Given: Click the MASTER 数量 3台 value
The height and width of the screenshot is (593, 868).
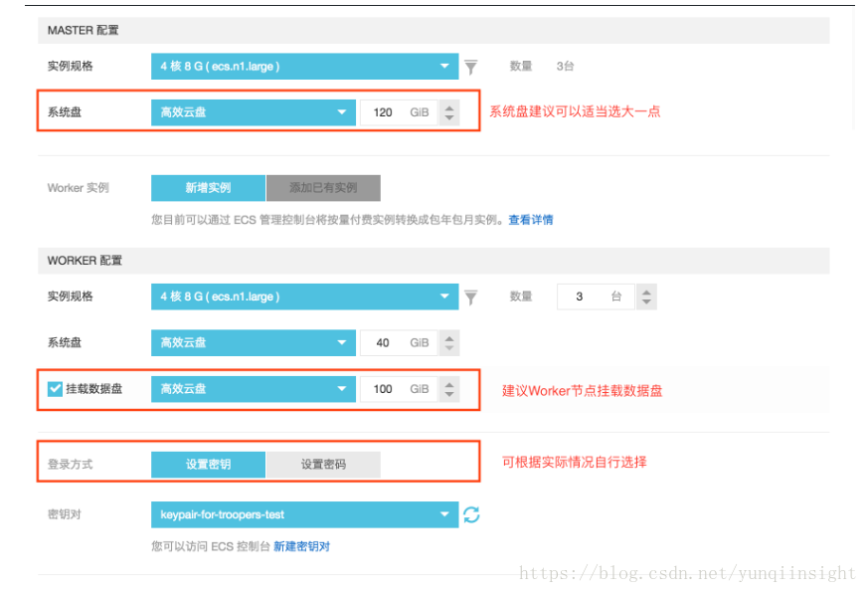Looking at the screenshot, I should tap(565, 67).
